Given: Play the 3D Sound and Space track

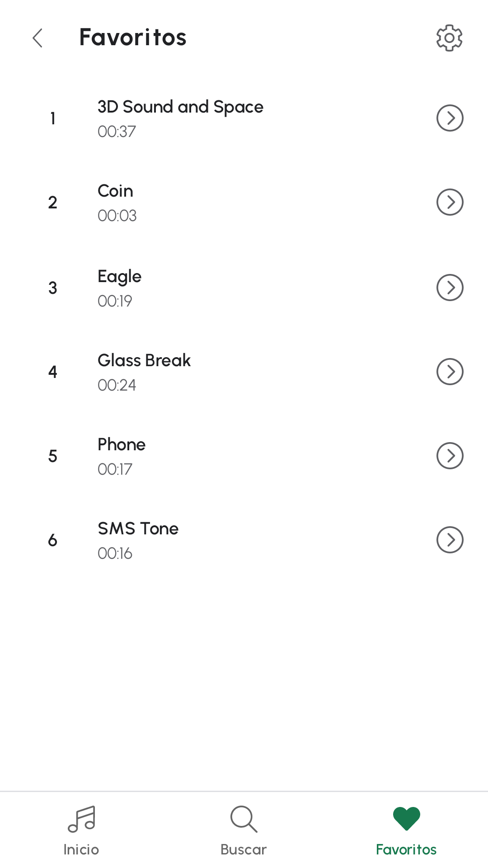Looking at the screenshot, I should [x=180, y=107].
